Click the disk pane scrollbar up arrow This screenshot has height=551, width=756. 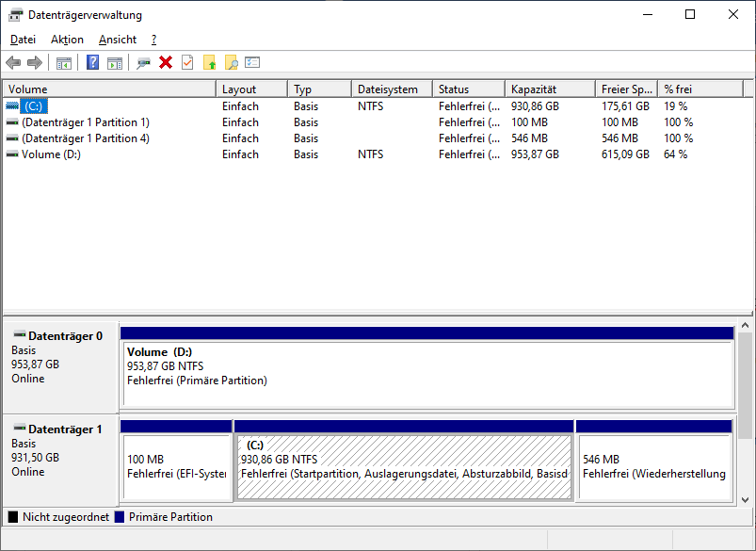tap(745, 326)
